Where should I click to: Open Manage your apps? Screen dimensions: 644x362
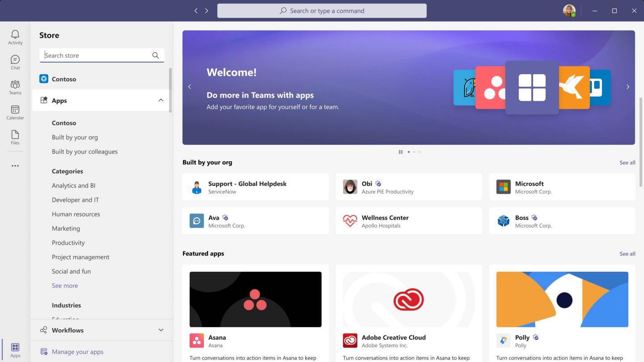coord(77,352)
